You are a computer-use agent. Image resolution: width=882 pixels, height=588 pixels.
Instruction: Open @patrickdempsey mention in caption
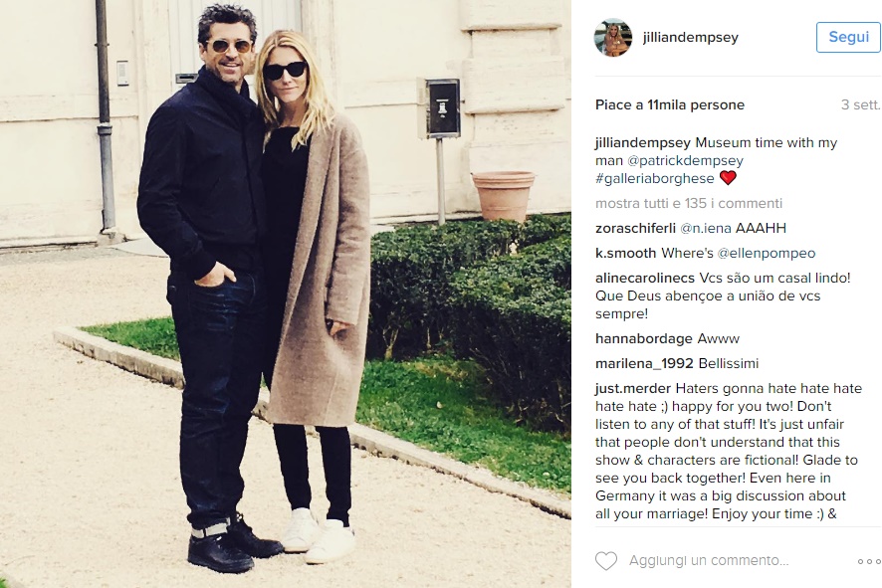[x=685, y=161]
